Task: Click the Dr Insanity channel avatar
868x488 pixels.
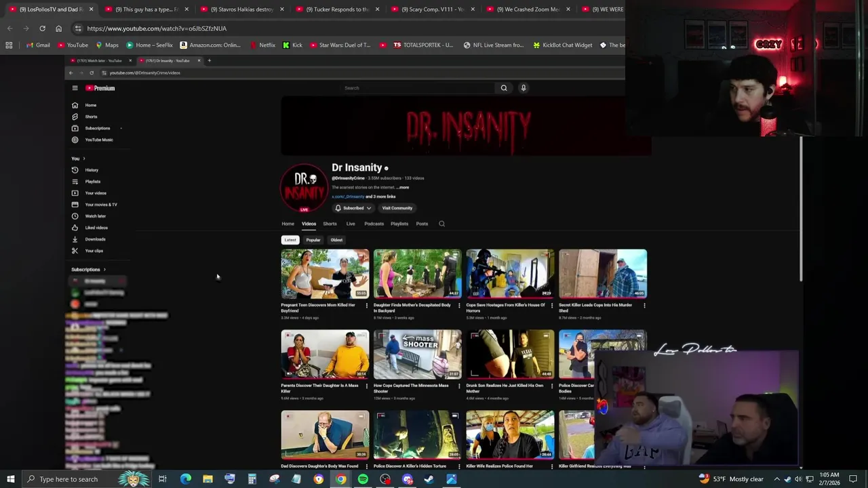Action: pos(304,188)
